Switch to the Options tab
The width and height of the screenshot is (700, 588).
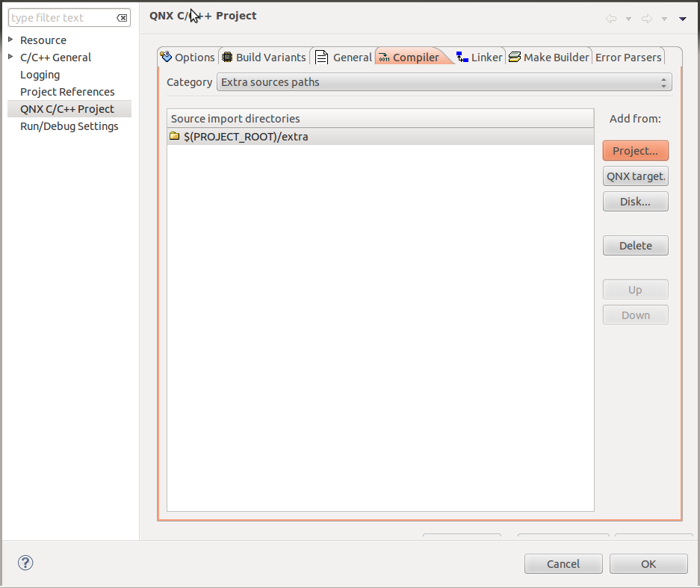pyautogui.click(x=188, y=57)
